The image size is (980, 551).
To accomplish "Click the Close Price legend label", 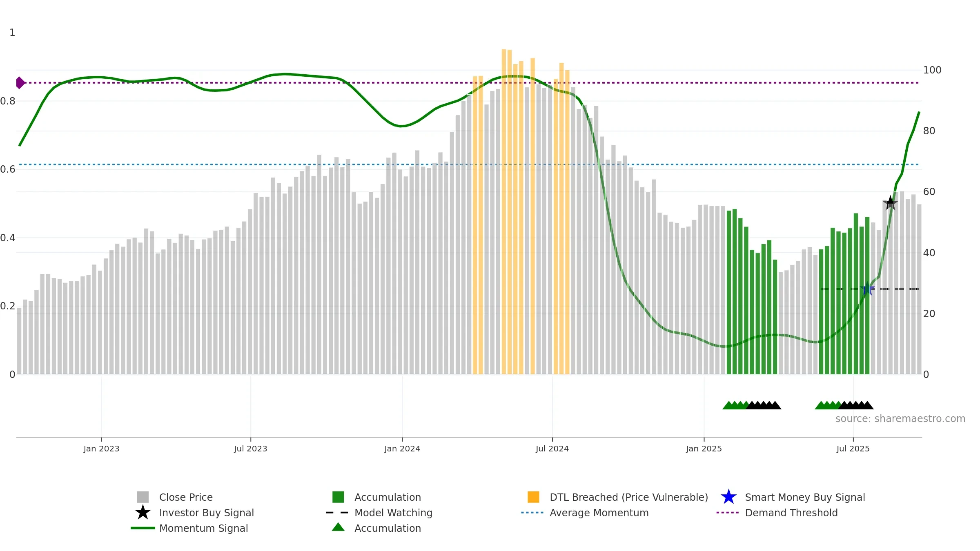I will click(x=186, y=497).
